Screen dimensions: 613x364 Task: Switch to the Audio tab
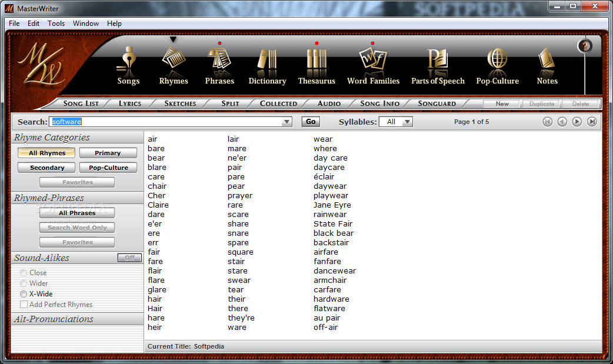tap(329, 103)
